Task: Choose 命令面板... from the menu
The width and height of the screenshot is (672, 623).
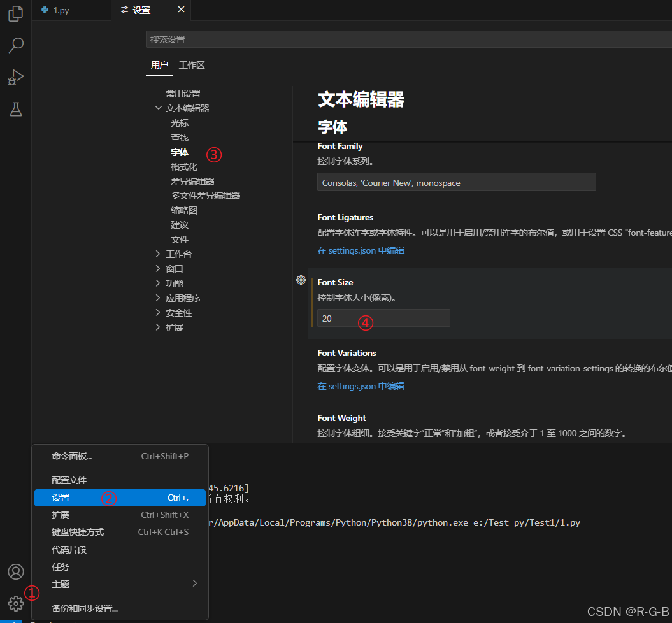Action: [120, 456]
